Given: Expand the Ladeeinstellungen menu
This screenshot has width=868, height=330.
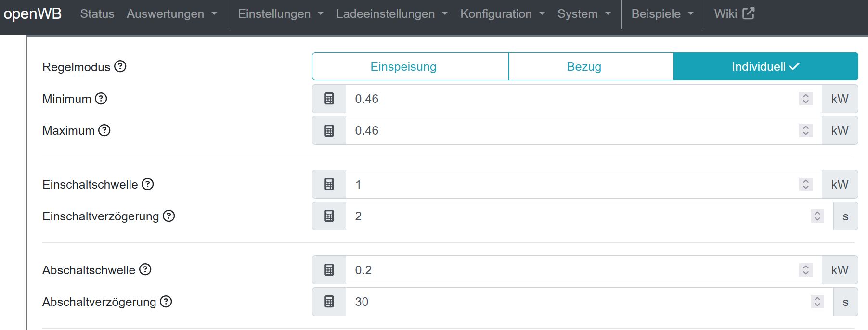Looking at the screenshot, I should pyautogui.click(x=392, y=14).
